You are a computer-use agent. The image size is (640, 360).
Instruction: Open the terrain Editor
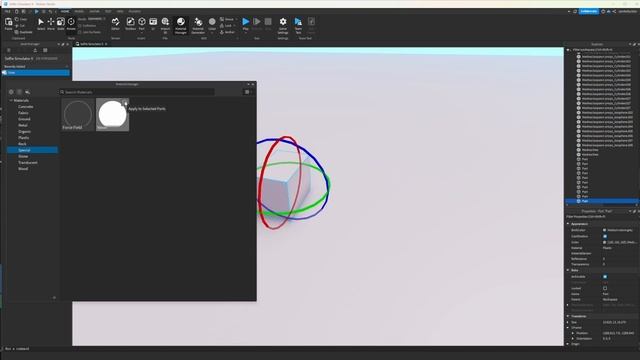pyautogui.click(x=116, y=24)
